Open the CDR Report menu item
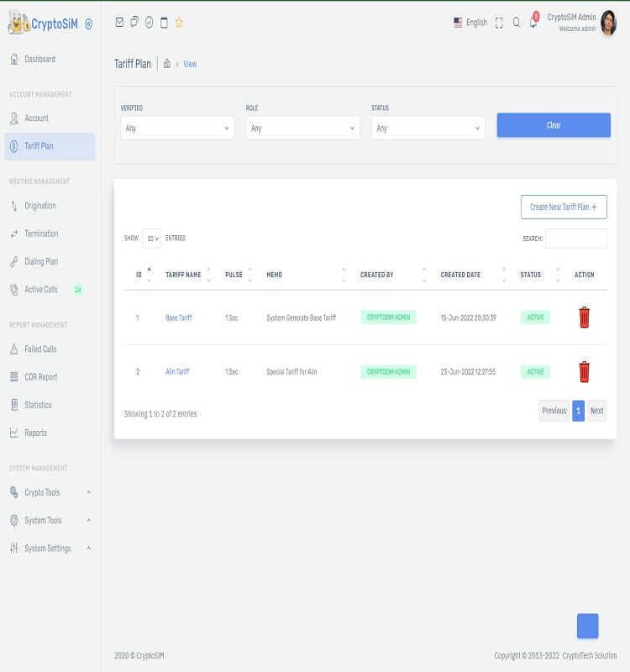This screenshot has width=630, height=672. click(x=40, y=377)
